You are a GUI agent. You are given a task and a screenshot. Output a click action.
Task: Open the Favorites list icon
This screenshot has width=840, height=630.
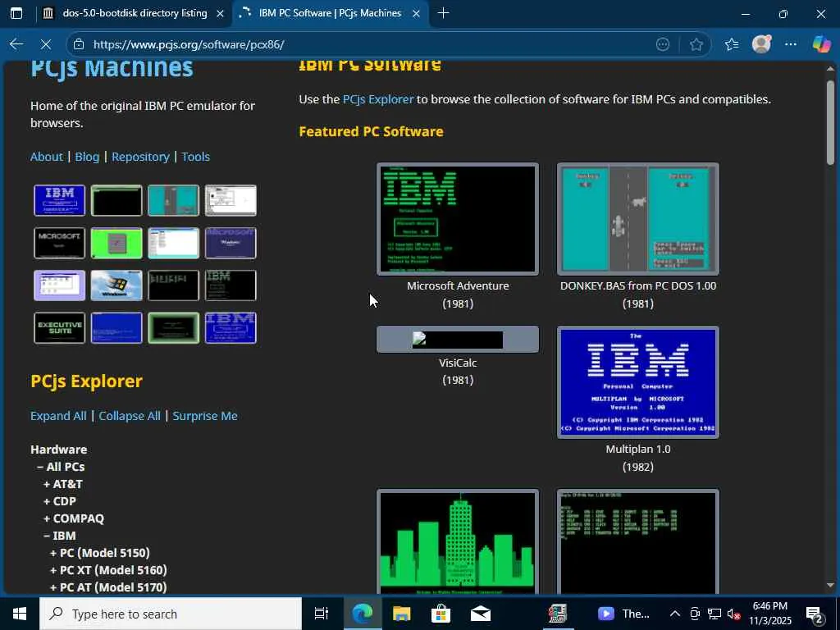(732, 44)
